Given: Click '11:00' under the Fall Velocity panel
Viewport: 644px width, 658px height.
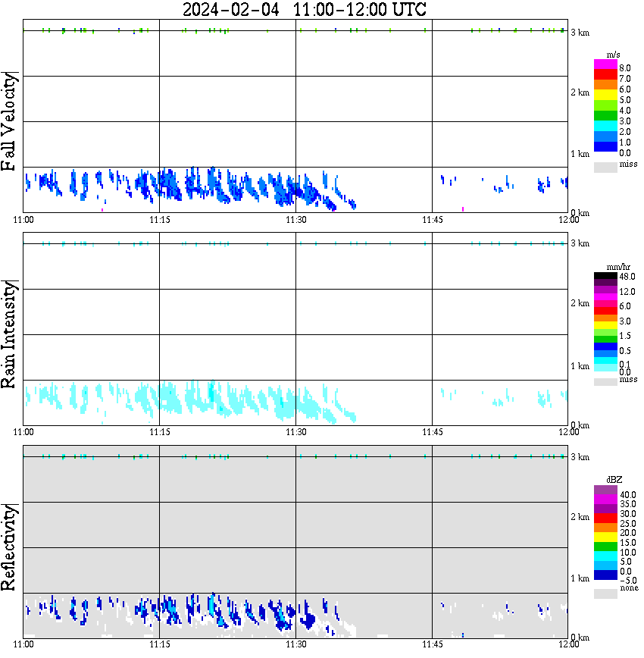Looking at the screenshot, I should click(23, 220).
